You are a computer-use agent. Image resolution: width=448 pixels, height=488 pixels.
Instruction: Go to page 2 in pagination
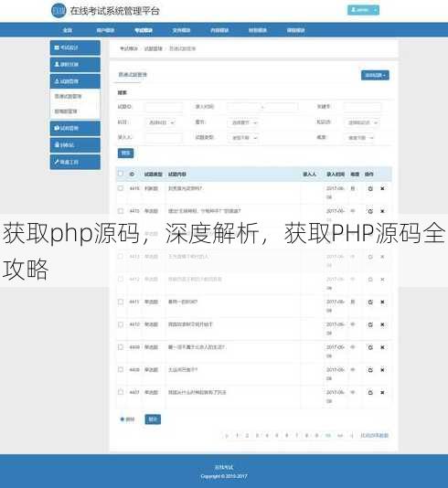(x=247, y=435)
